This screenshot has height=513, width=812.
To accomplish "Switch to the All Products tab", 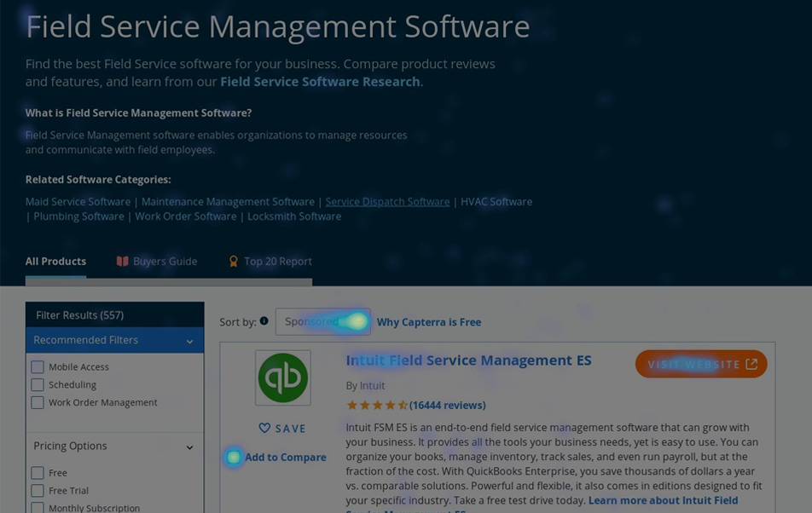I will [x=56, y=261].
